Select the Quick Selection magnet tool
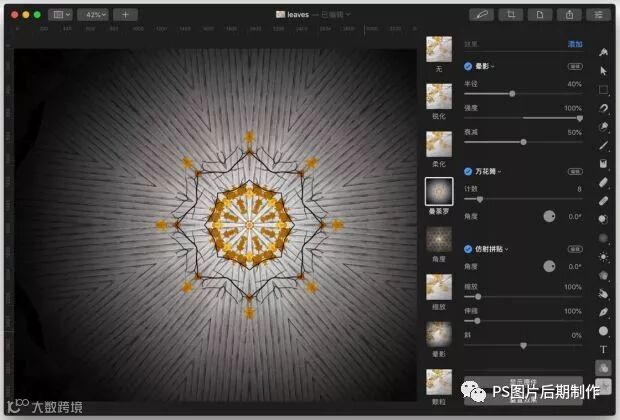Image resolution: width=620 pixels, height=420 pixels. click(x=603, y=108)
